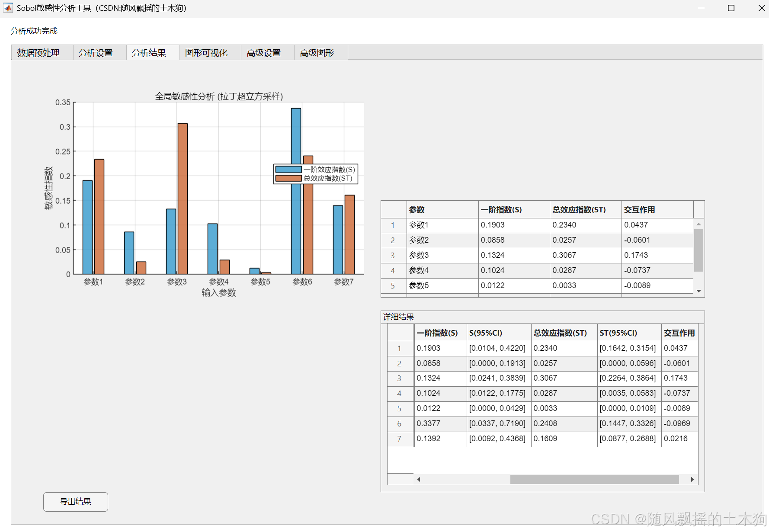The width and height of the screenshot is (769, 532).
Task: Close the Sobol analysis window
Action: 761,8
